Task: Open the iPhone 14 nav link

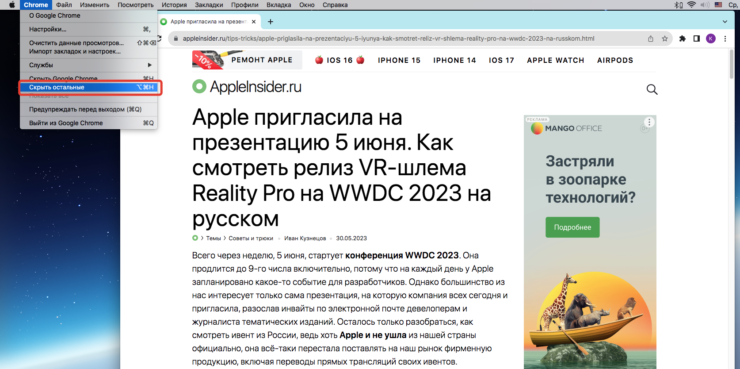Action: point(454,60)
